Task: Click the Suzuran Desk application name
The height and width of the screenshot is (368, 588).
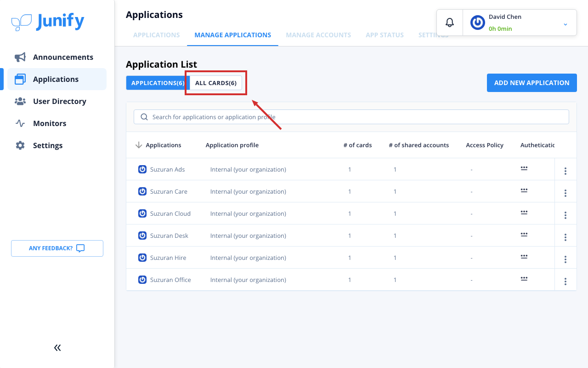Action: click(169, 236)
